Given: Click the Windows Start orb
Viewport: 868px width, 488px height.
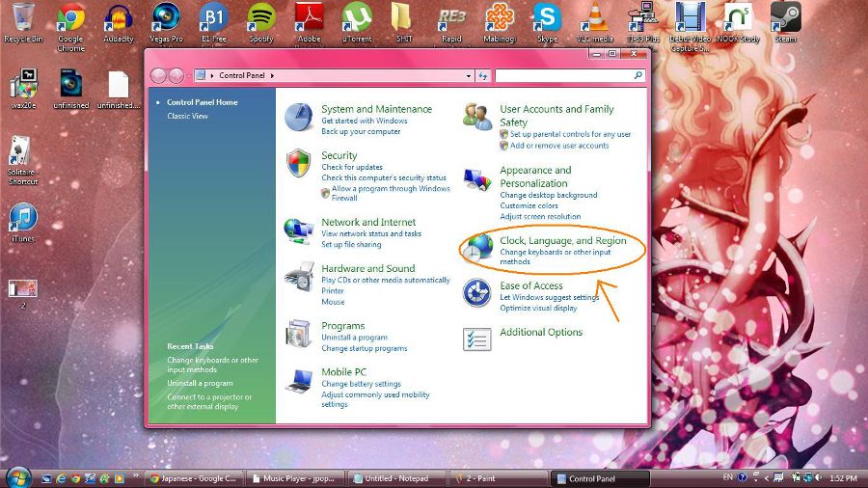Looking at the screenshot, I should (x=18, y=476).
